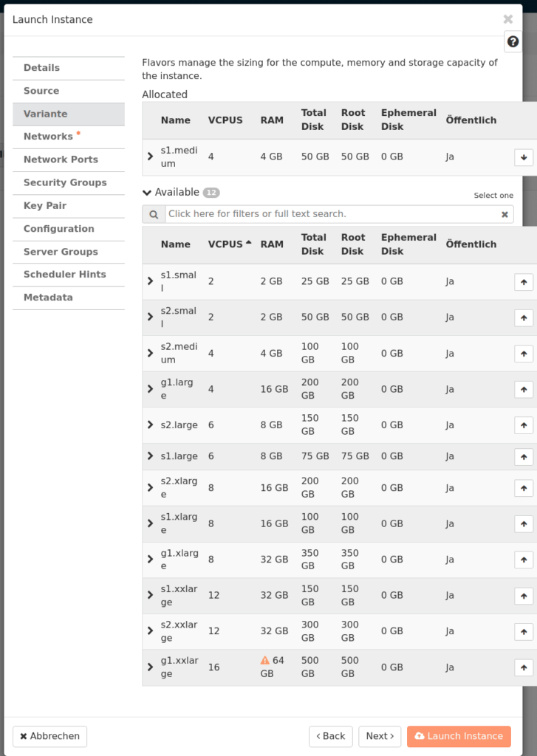Viewport: 537px width, 756px height.
Task: Go to the Key Pair step
Action: 45,206
